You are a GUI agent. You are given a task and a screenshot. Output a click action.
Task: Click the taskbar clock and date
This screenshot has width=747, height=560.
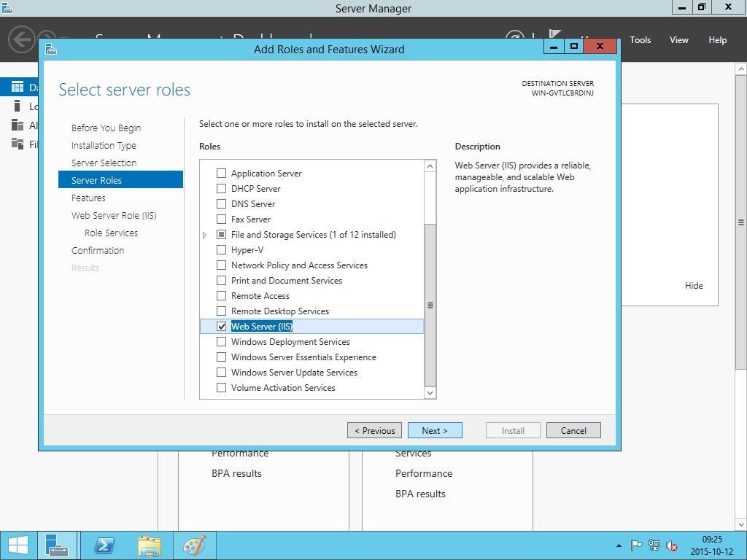712,545
